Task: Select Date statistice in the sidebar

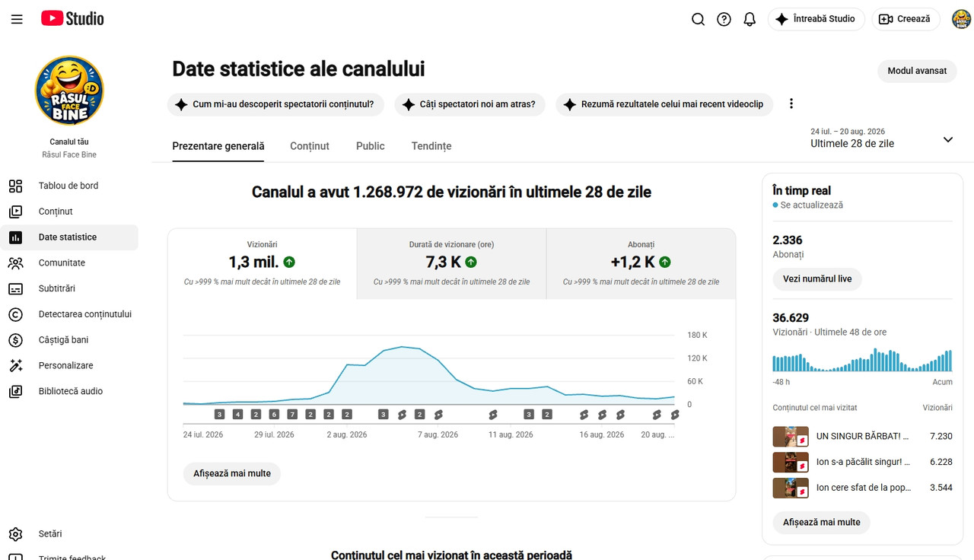Action: [x=69, y=237]
